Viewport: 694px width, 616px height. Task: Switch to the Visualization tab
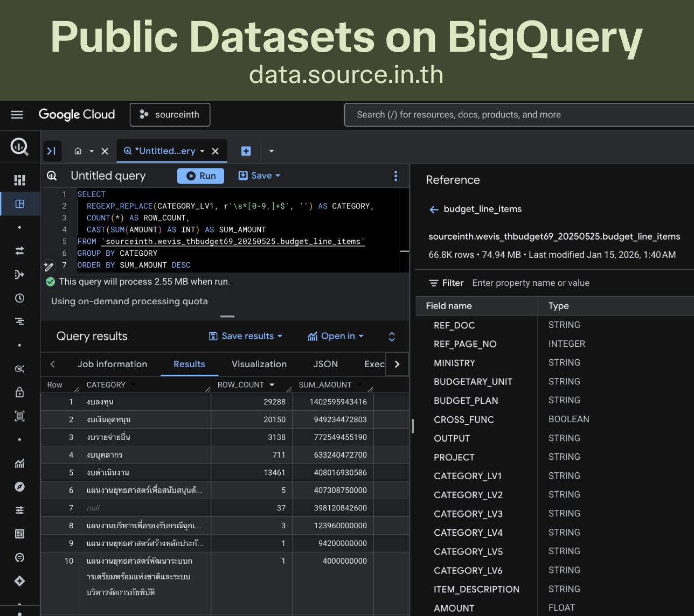click(259, 364)
